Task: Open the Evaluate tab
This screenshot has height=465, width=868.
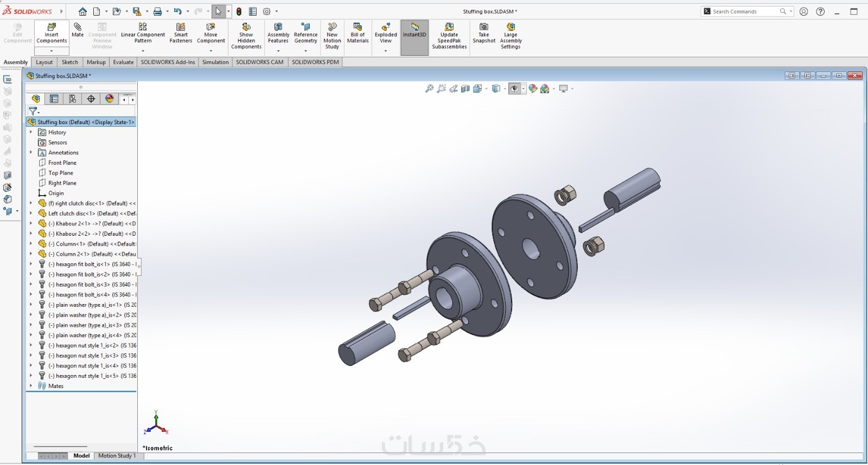Action: (123, 62)
